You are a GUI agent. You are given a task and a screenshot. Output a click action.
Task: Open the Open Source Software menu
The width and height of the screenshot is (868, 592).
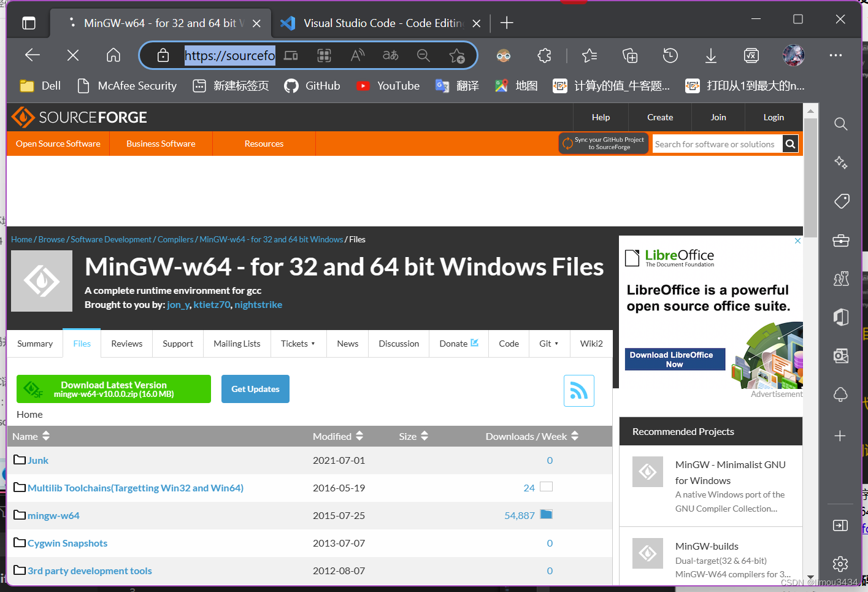(58, 144)
